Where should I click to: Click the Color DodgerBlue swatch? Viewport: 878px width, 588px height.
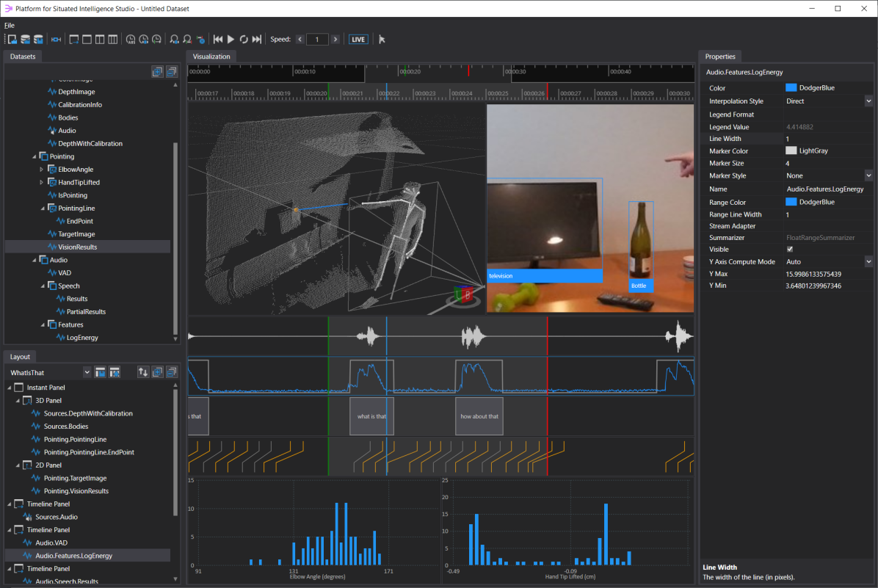(791, 88)
